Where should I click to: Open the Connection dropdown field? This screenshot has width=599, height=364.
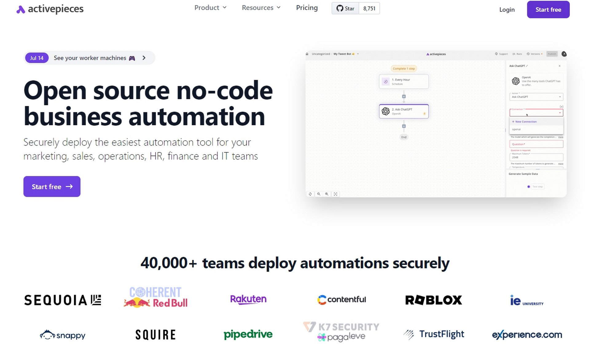pyautogui.click(x=536, y=113)
